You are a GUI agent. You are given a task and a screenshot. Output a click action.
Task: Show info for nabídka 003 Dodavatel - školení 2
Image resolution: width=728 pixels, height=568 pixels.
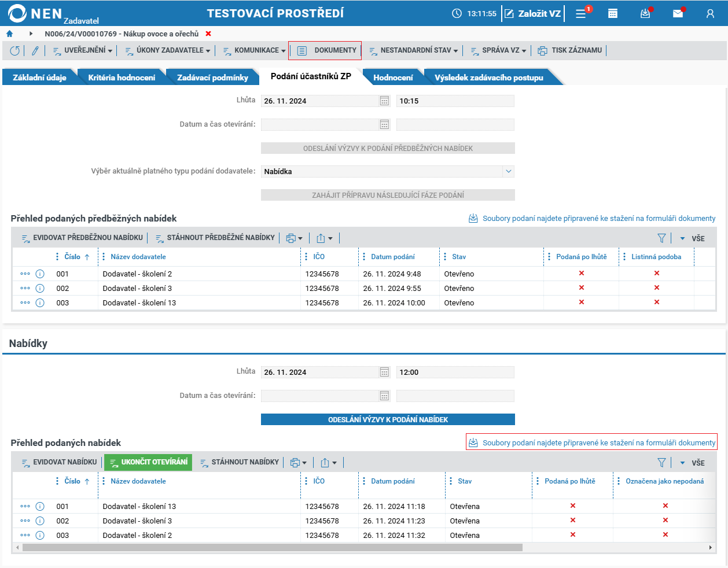[40, 536]
